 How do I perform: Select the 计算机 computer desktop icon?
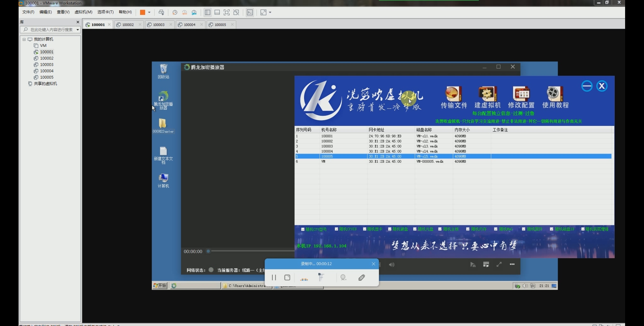coord(163,181)
